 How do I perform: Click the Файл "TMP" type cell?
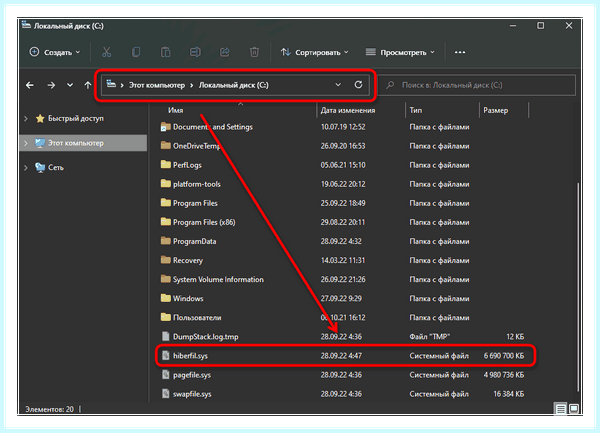pyautogui.click(x=429, y=337)
